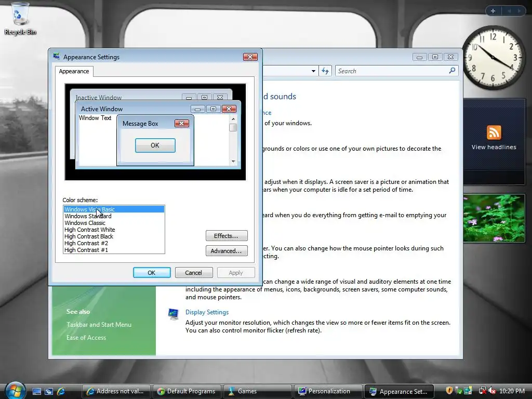Click the refresh button beside address bar
532x399 pixels.
coord(325,71)
